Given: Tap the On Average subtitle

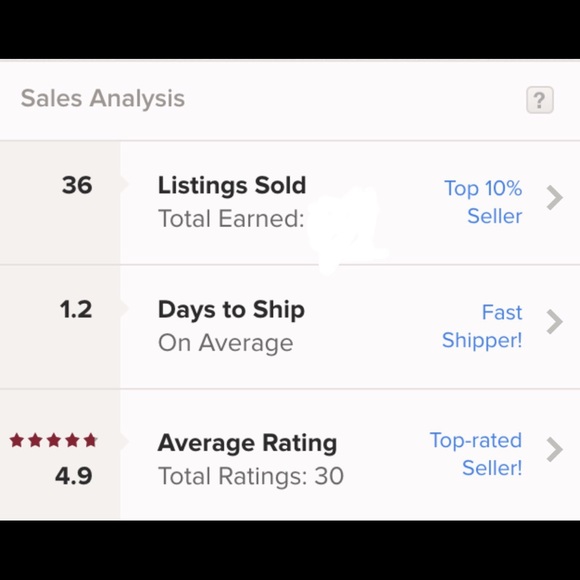Looking at the screenshot, I should [x=226, y=343].
